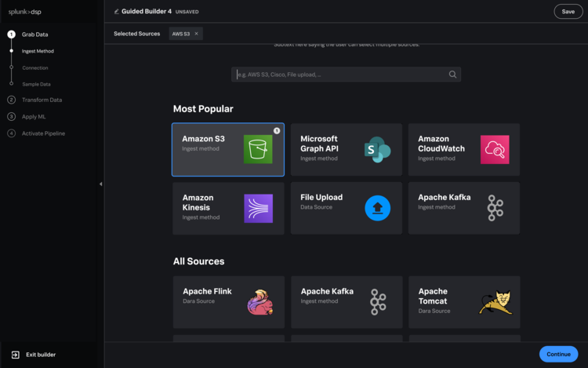
Task: Go to the Activate Pipeline step
Action: (43, 133)
